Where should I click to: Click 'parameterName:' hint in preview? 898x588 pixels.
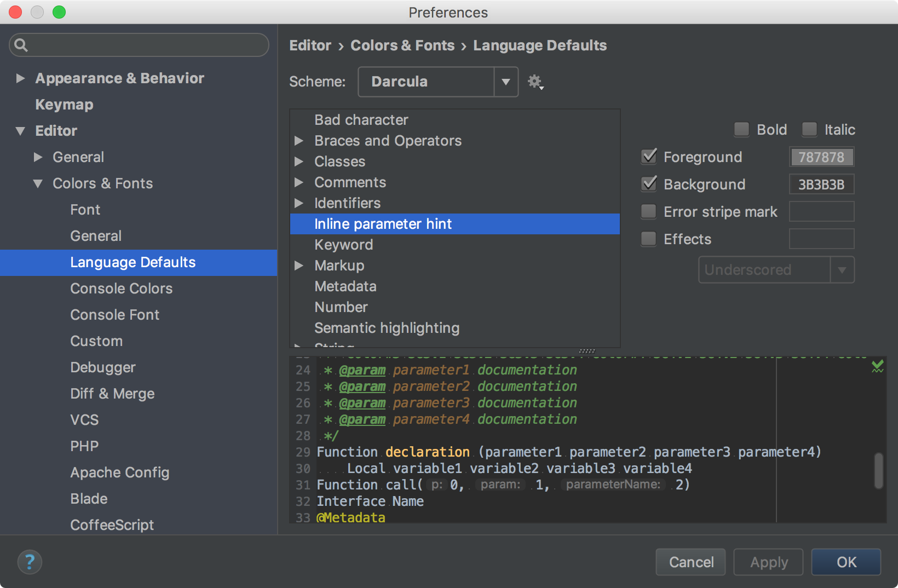point(613,485)
